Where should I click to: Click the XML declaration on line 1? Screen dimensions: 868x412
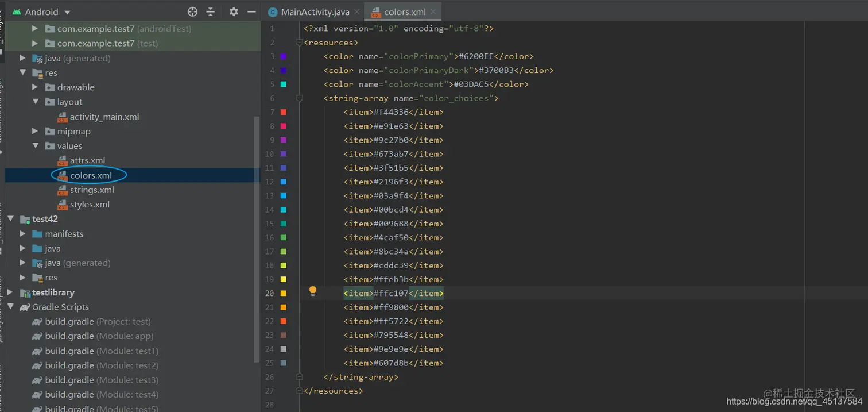click(399, 28)
